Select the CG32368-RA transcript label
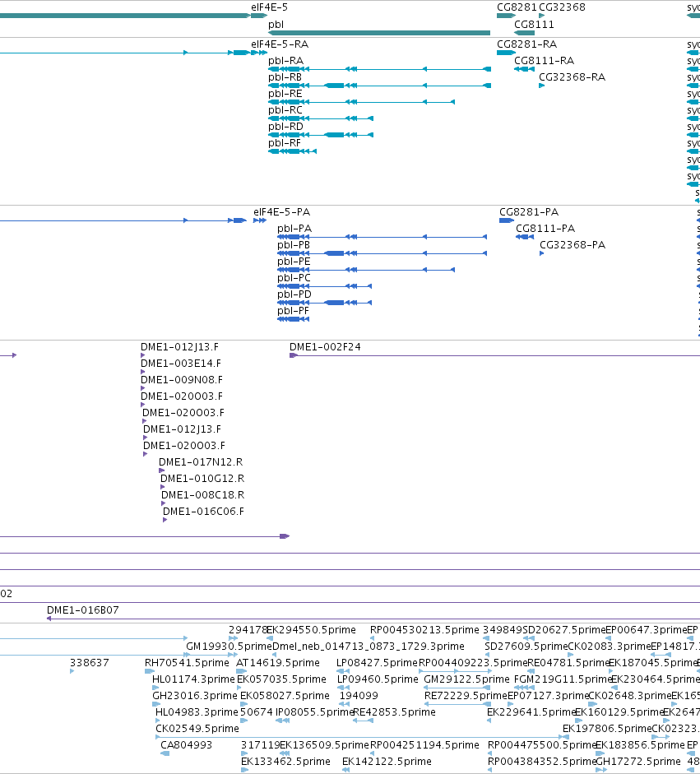 (x=573, y=77)
